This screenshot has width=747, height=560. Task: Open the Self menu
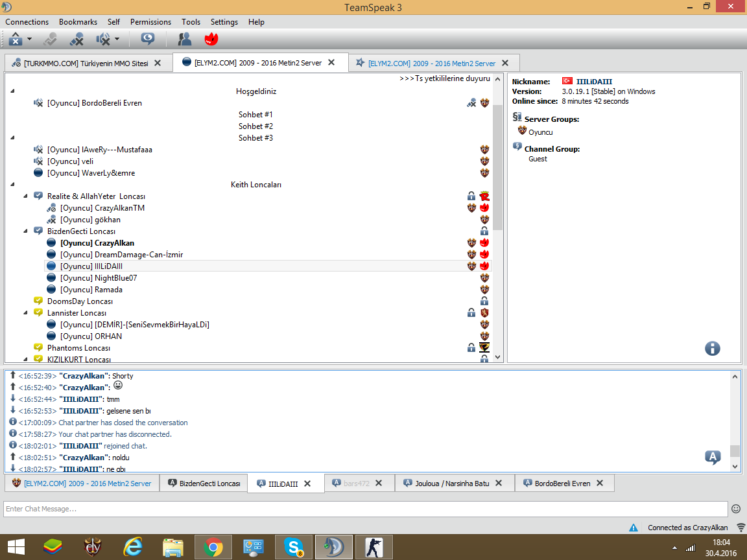pyautogui.click(x=113, y=22)
